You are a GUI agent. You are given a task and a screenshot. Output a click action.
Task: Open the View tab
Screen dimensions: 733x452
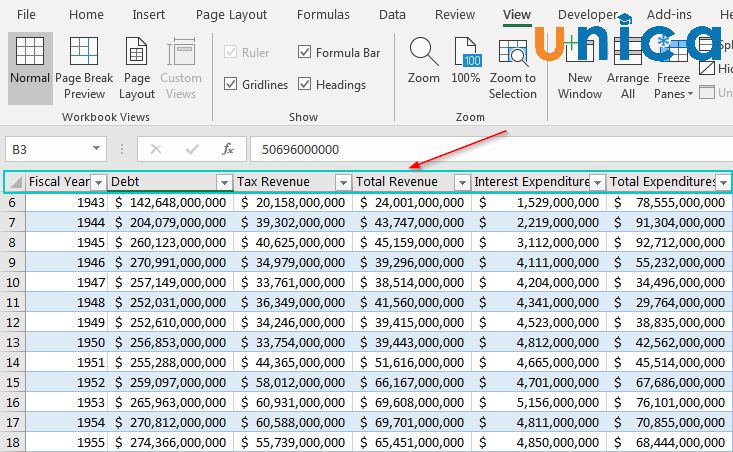click(517, 14)
